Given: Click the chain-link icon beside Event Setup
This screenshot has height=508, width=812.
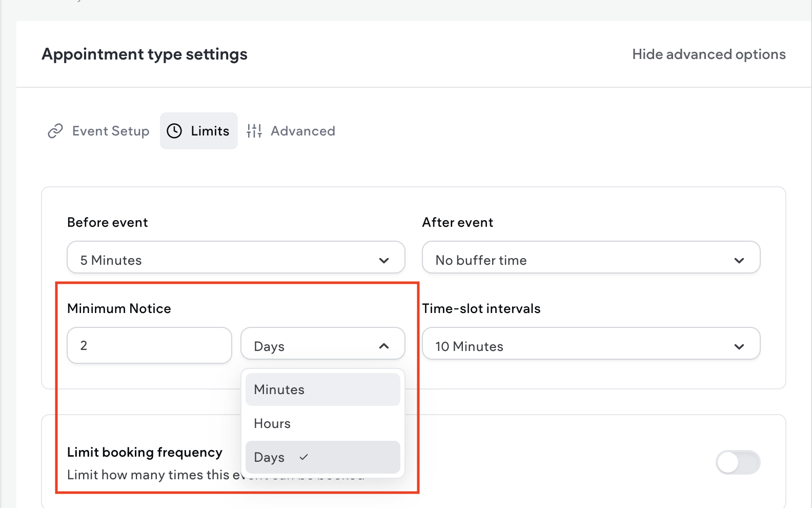Looking at the screenshot, I should tap(55, 131).
